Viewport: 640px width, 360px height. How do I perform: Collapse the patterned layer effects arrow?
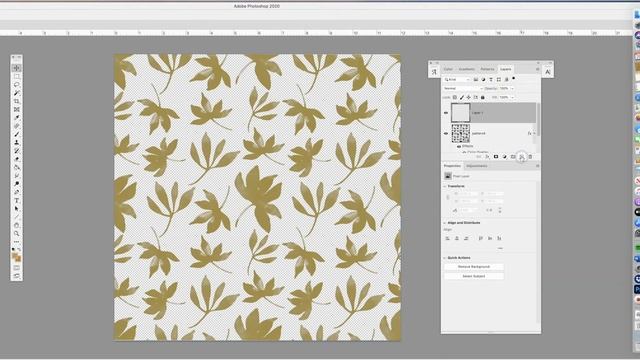click(x=534, y=133)
